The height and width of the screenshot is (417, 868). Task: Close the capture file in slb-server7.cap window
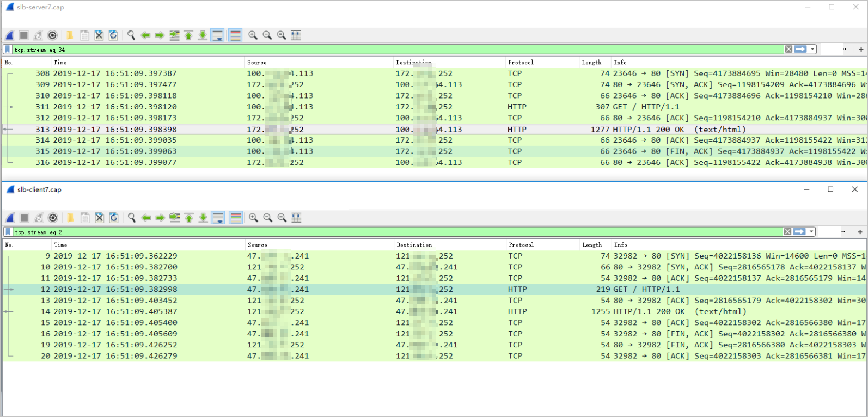(x=99, y=35)
